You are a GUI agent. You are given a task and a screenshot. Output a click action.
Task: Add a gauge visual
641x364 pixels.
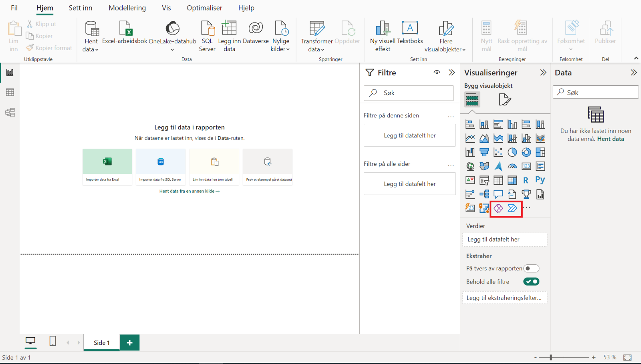coord(512,166)
